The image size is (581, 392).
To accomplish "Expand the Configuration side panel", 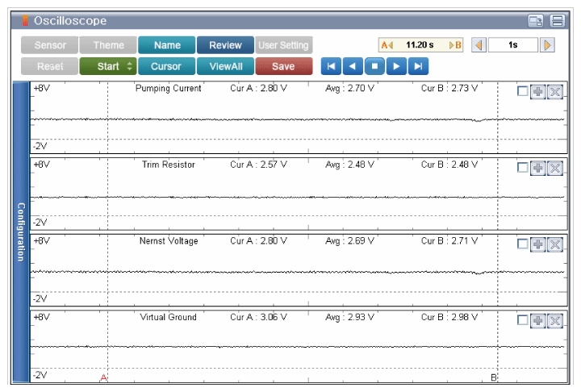I will 21,231.
